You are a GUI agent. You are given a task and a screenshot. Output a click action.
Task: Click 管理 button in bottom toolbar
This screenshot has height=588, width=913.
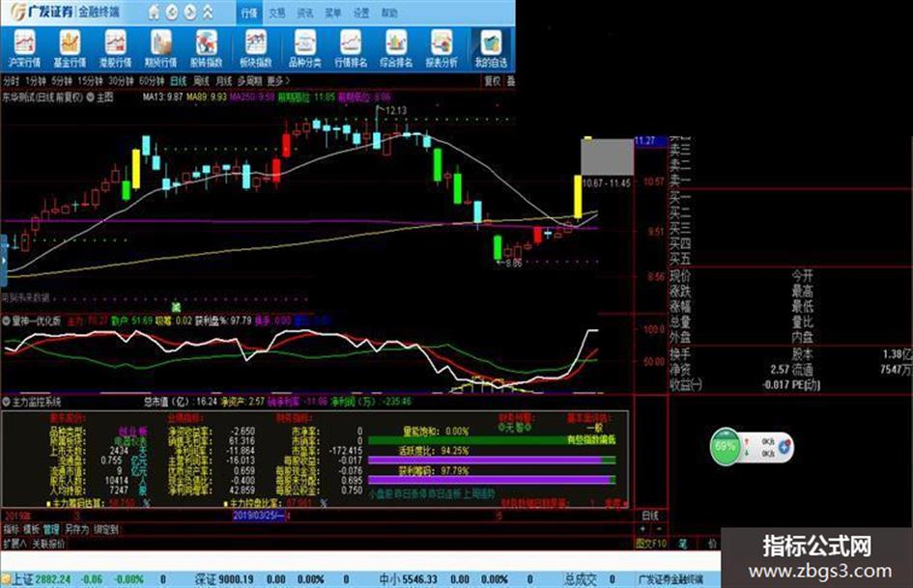tap(50, 529)
